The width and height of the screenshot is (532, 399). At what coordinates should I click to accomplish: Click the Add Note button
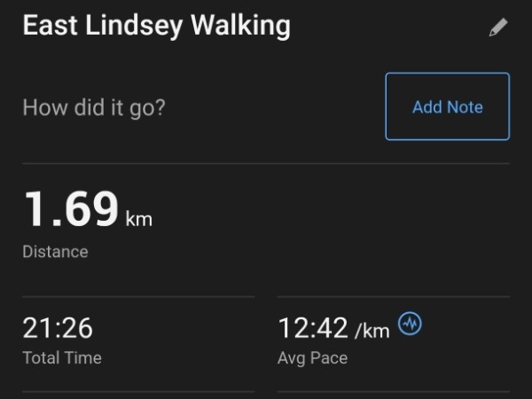tap(448, 106)
